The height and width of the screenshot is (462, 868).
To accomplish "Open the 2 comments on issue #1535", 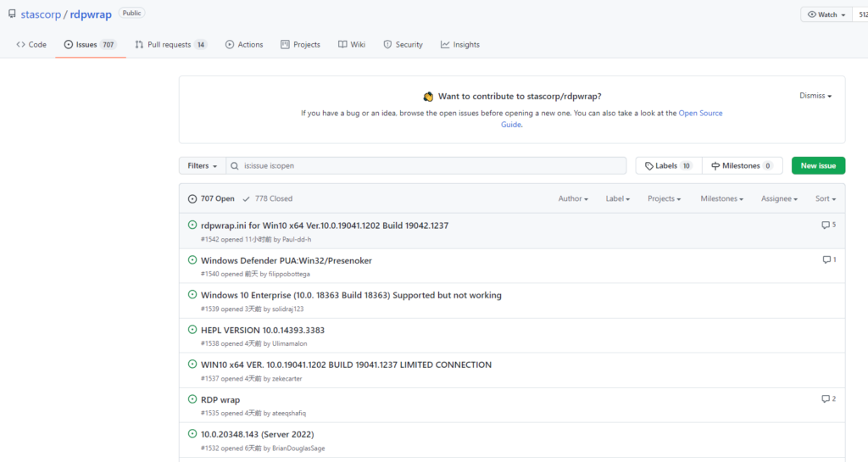I will [829, 399].
